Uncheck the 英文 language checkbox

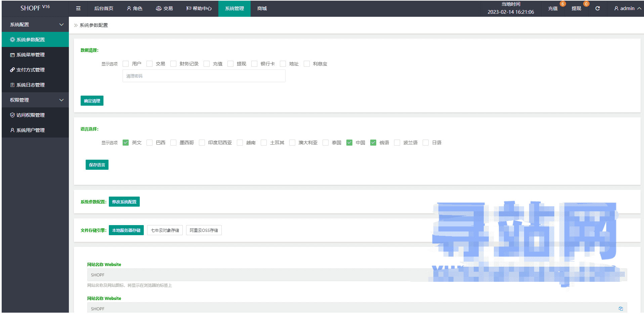click(x=126, y=143)
